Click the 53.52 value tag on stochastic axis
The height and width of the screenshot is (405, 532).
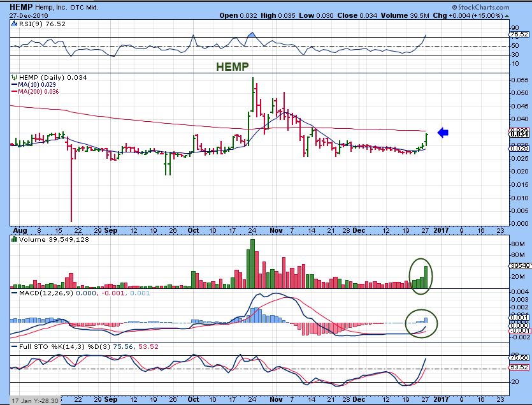click(x=519, y=367)
